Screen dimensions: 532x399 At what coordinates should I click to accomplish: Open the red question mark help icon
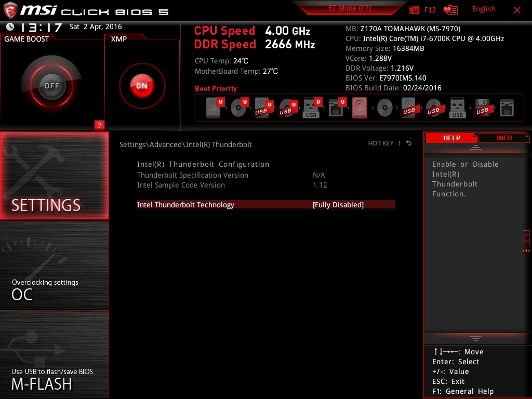point(99,125)
